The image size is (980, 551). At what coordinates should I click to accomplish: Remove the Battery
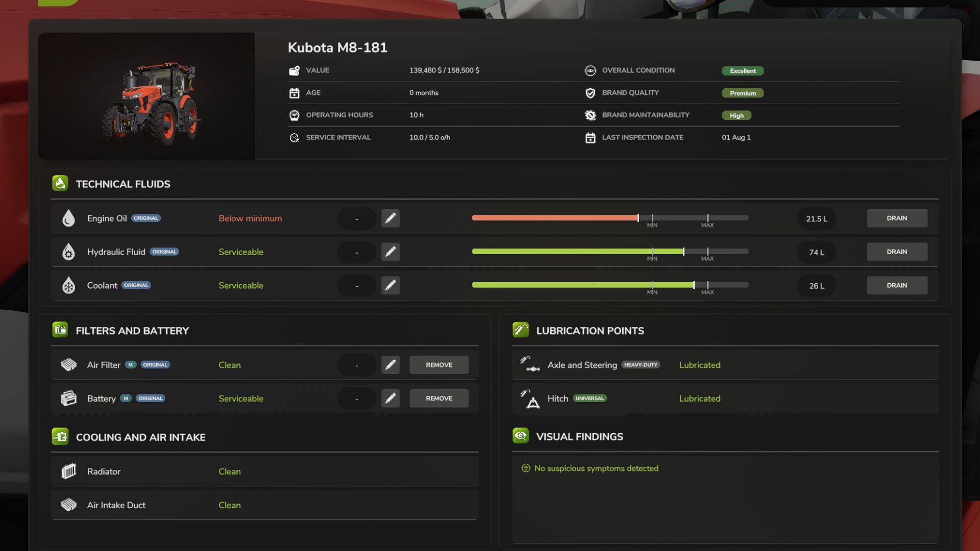(x=439, y=398)
